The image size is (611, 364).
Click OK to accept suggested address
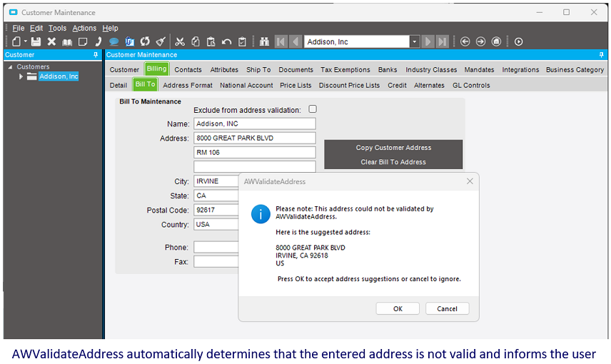point(398,308)
